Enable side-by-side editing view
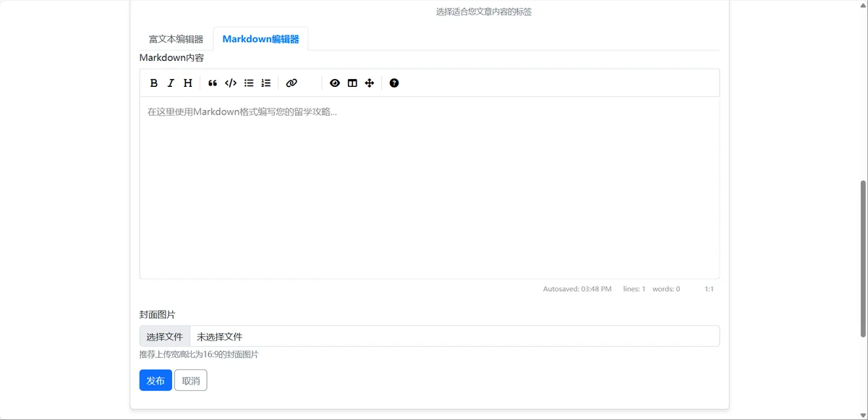This screenshot has width=868, height=420. coord(352,83)
